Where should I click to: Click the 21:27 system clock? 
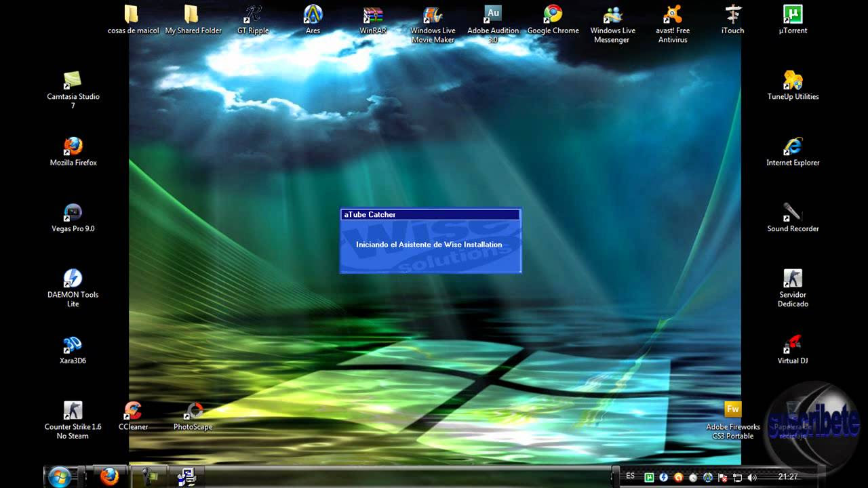[788, 476]
